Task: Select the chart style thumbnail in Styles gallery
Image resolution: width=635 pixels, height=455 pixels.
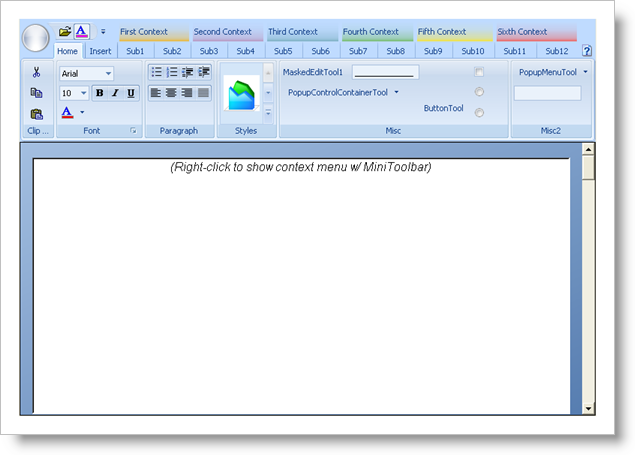Action: [241, 94]
